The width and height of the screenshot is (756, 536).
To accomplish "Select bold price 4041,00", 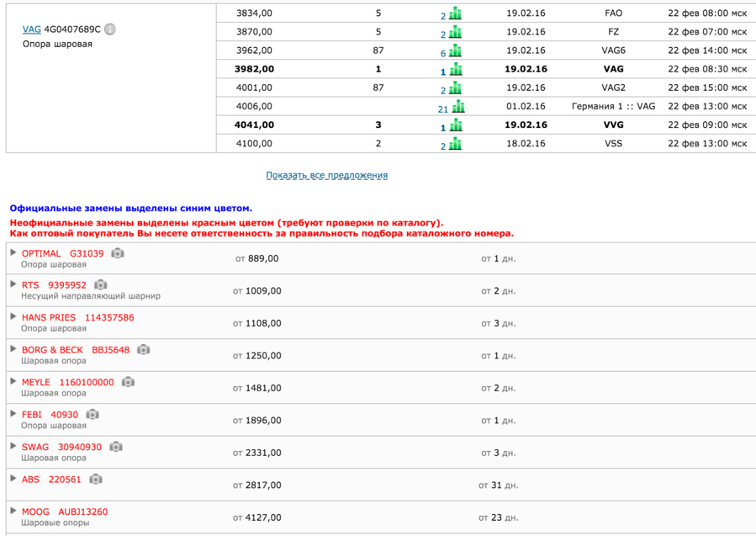I will point(254,125).
